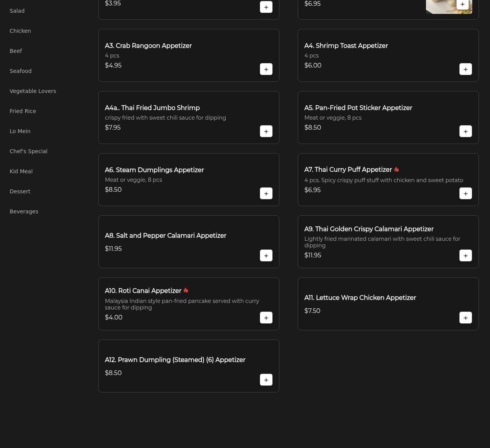Open A12. Prawn Dumpling (Steamed) title
This screenshot has height=448, width=490.
pyautogui.click(x=175, y=360)
